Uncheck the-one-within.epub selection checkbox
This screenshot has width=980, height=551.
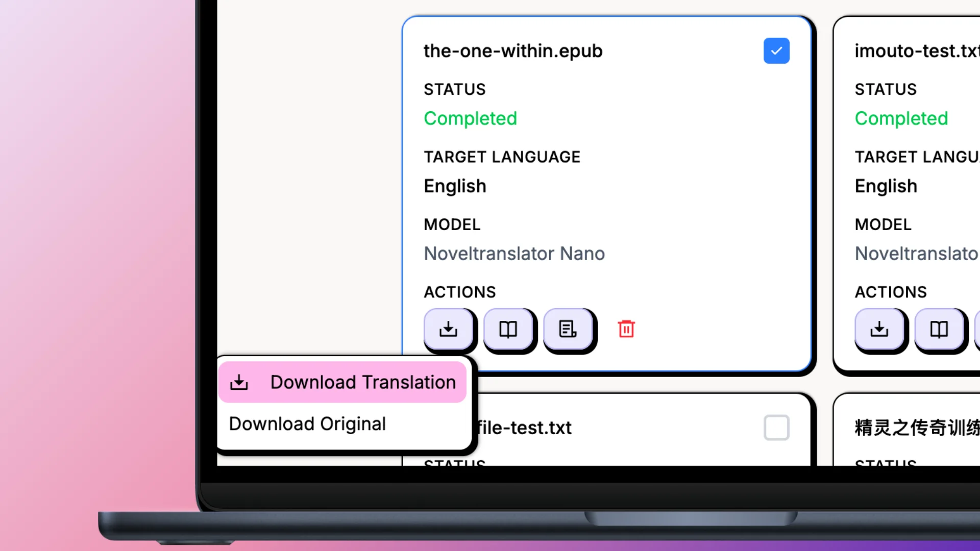[x=776, y=51]
